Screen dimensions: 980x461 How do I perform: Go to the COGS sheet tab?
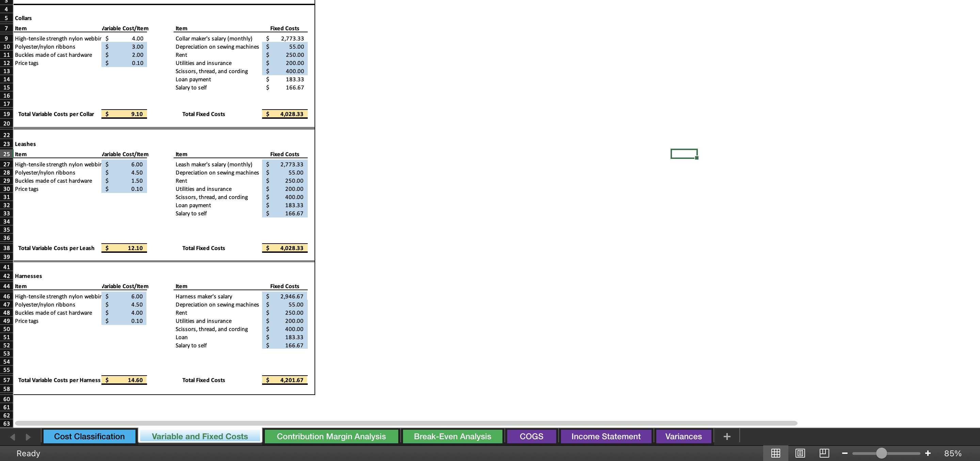point(531,436)
